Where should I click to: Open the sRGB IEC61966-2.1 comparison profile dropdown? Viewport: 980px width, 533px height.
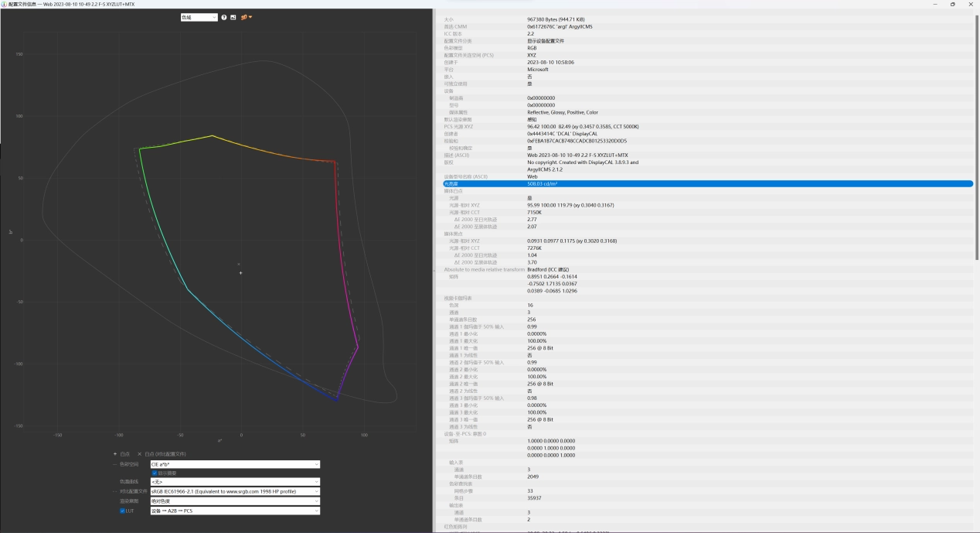[235, 491]
